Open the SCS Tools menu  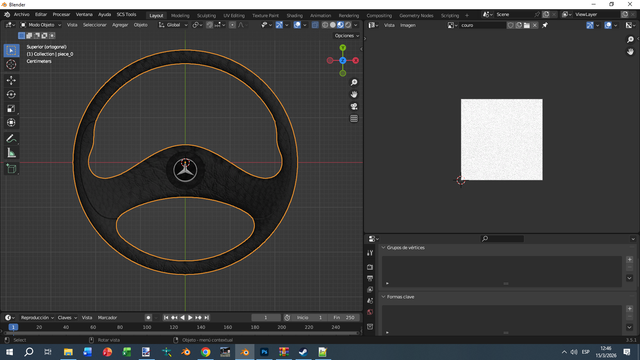tap(127, 15)
